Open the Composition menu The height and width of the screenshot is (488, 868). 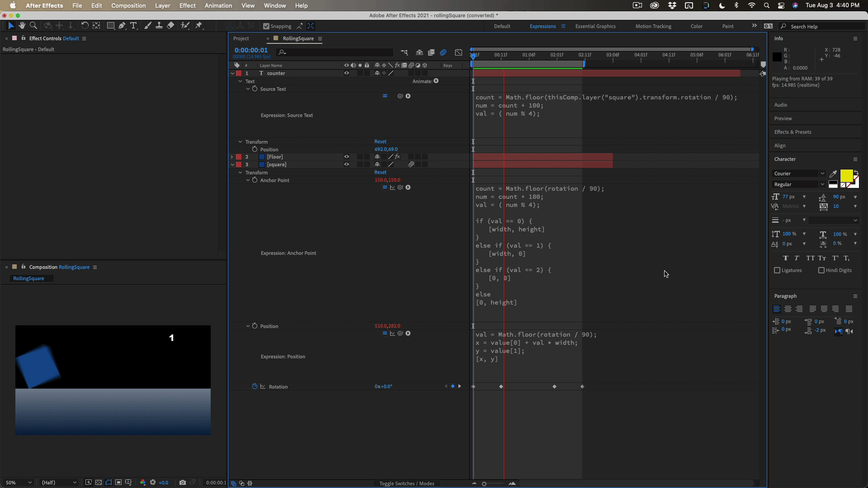coord(128,5)
